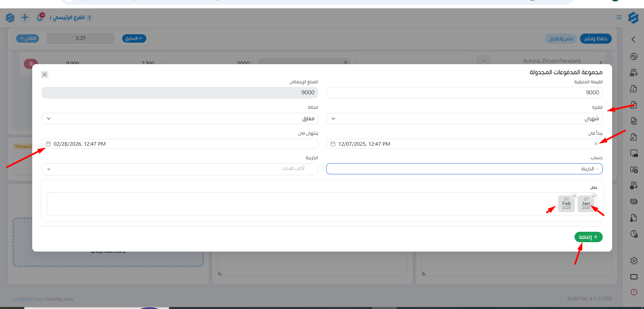Click the compass dashboard icon in the sidebar
Viewport: 644px width, 309px height.
[x=634, y=56]
